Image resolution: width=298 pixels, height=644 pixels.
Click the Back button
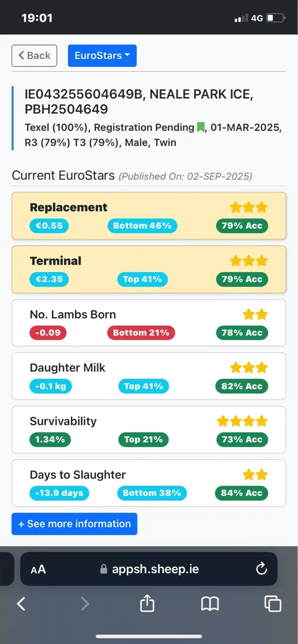[x=34, y=56]
